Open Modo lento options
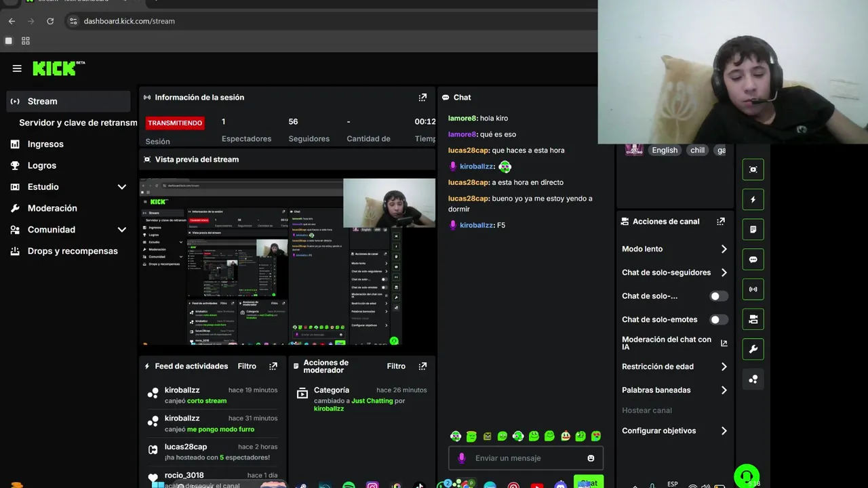 (x=674, y=249)
